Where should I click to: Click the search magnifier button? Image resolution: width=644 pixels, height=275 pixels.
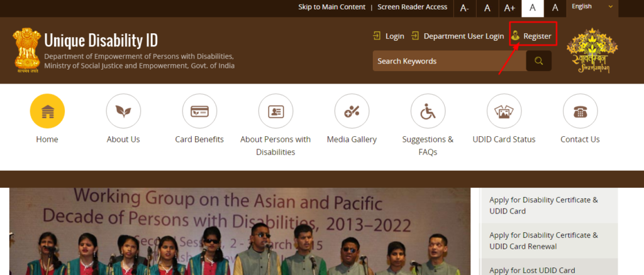coord(539,61)
